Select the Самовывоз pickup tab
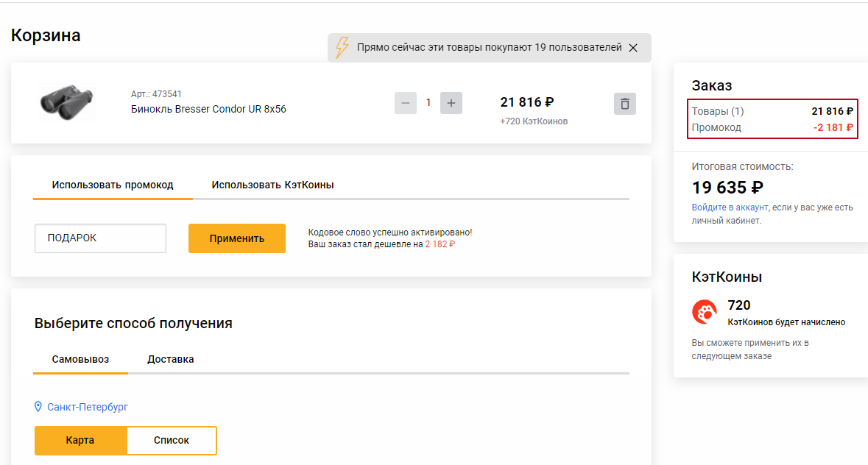The height and width of the screenshot is (465, 868). [x=80, y=359]
